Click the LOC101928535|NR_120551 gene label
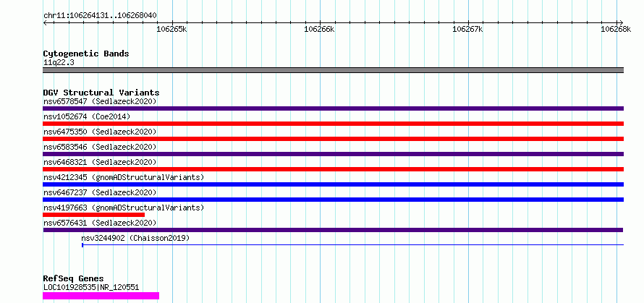644x303 pixels. click(x=91, y=287)
